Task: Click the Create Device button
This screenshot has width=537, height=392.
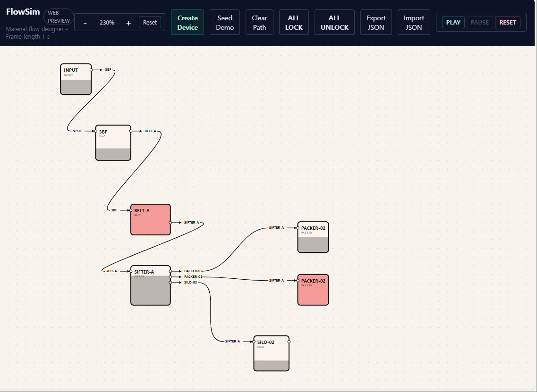Action: (188, 23)
